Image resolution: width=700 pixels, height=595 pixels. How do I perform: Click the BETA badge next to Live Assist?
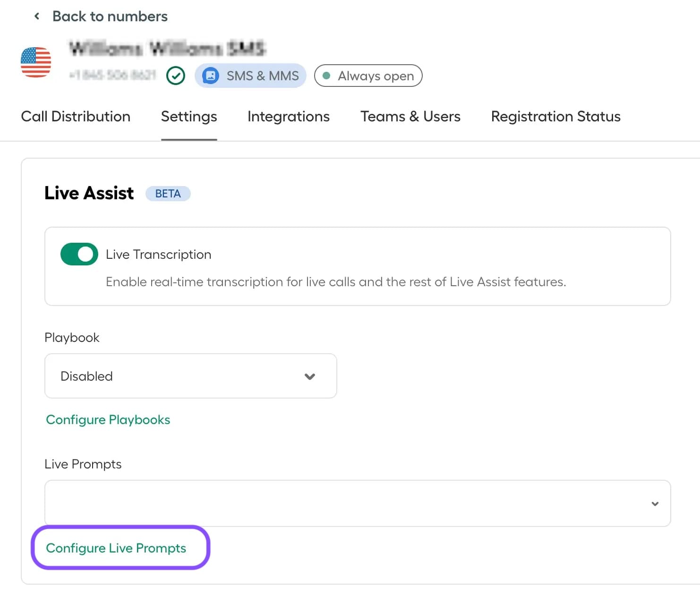pyautogui.click(x=168, y=193)
